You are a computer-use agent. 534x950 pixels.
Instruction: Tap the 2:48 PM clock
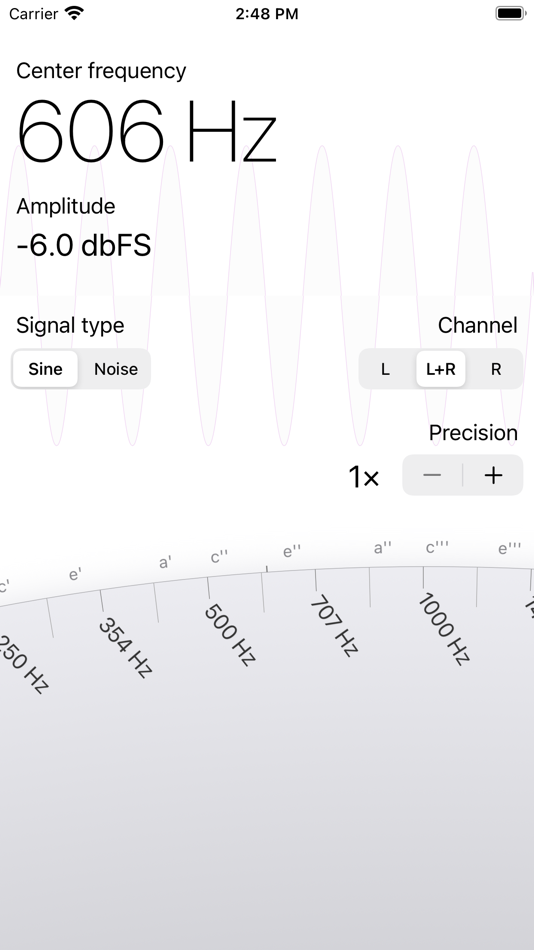tap(267, 13)
